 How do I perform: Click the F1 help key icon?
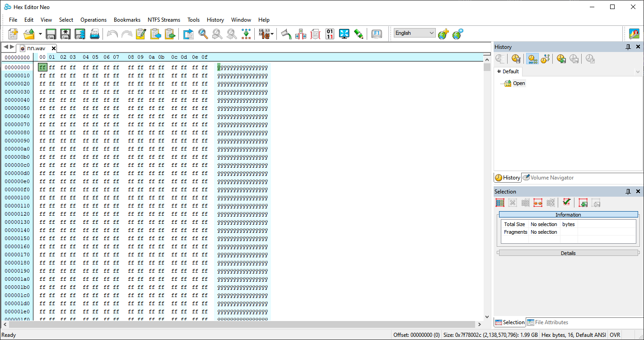point(377,34)
